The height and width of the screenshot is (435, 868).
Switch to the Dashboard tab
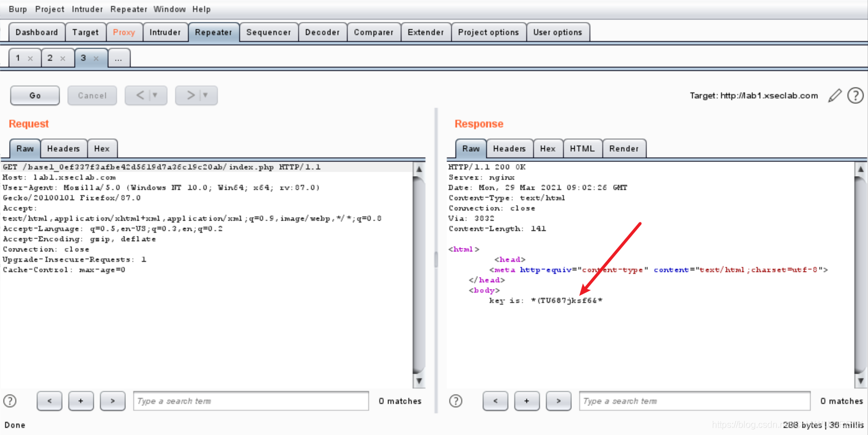tap(36, 32)
